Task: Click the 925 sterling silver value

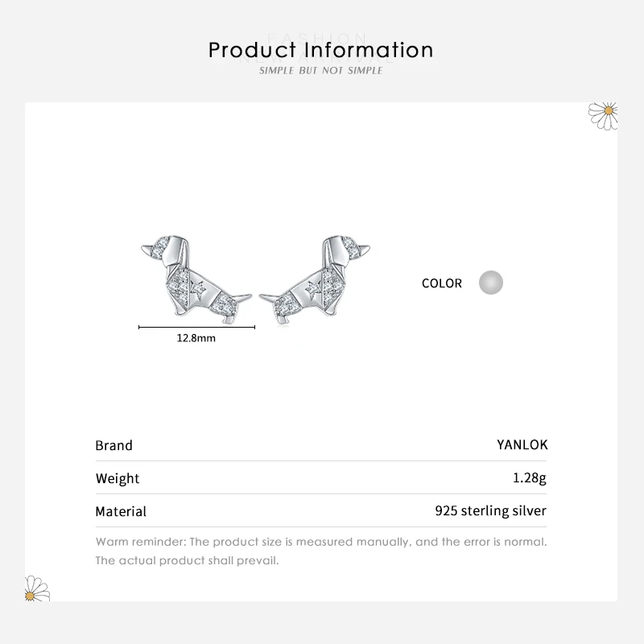Action: point(490,511)
